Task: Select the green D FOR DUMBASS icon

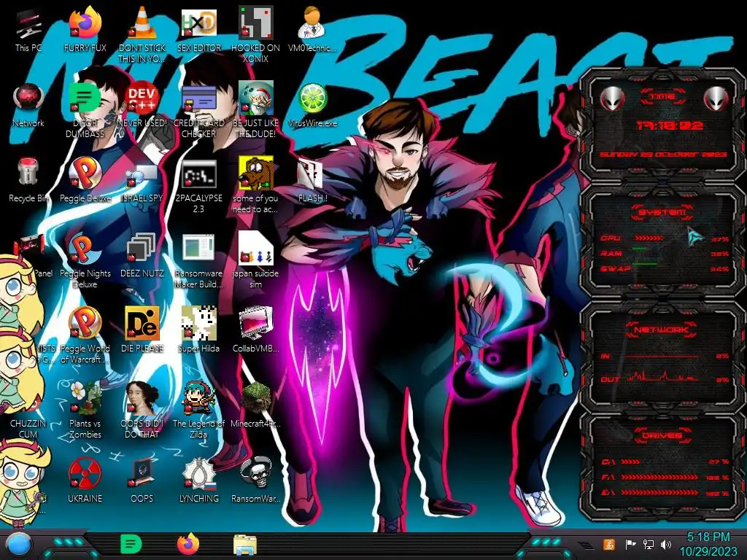Action: [x=85, y=111]
